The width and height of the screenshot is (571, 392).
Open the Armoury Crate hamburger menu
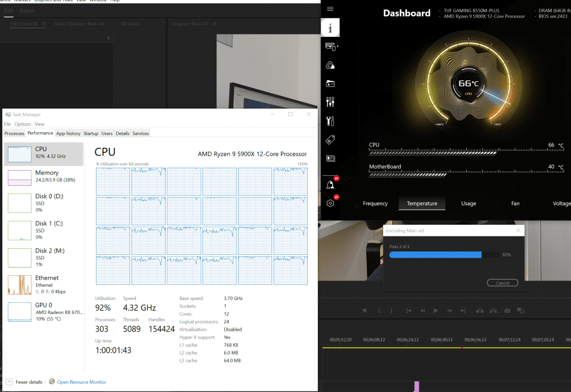330,9
